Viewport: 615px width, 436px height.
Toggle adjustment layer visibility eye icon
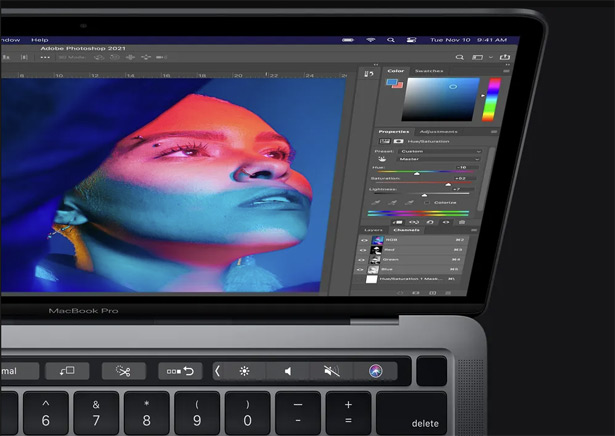point(446,222)
